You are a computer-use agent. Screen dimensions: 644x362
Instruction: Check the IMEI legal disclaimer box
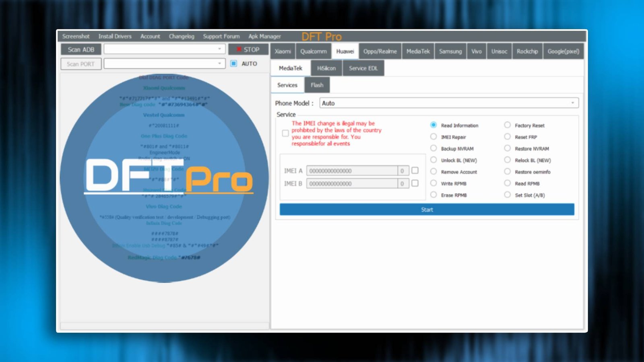[x=285, y=133]
